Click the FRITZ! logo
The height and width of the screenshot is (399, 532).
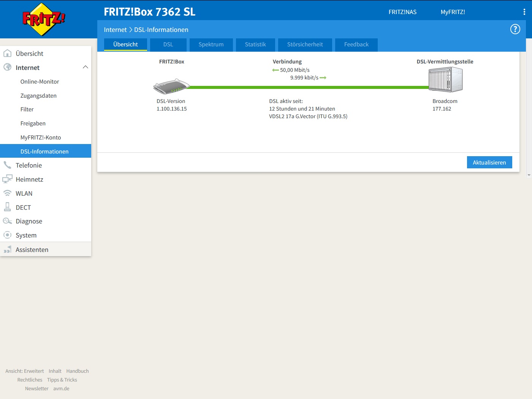click(x=44, y=19)
